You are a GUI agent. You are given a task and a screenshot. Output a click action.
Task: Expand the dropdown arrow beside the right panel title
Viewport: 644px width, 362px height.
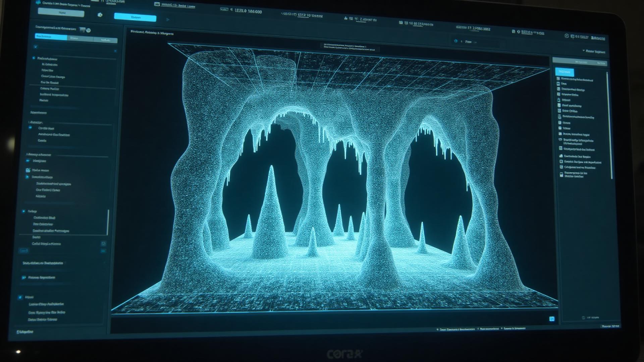point(583,51)
